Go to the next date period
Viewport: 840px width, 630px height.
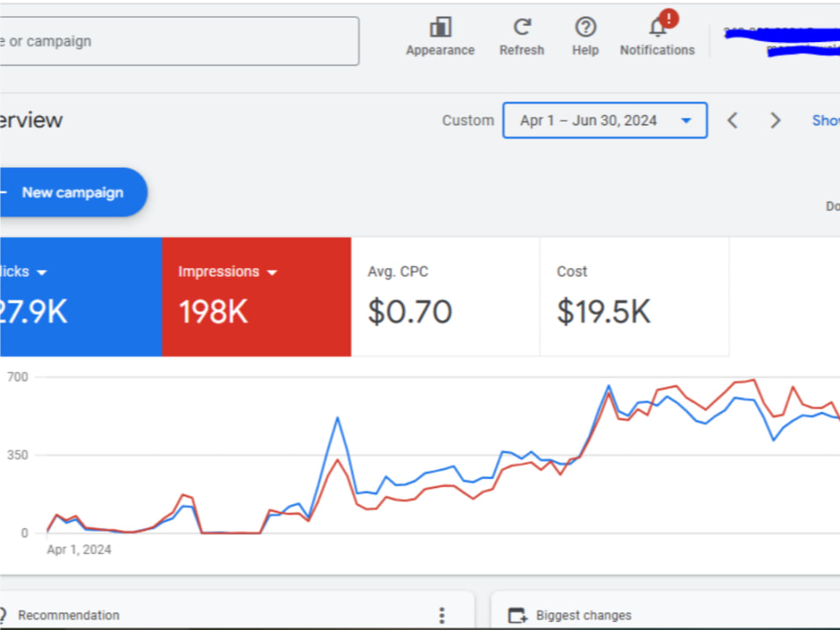(775, 120)
